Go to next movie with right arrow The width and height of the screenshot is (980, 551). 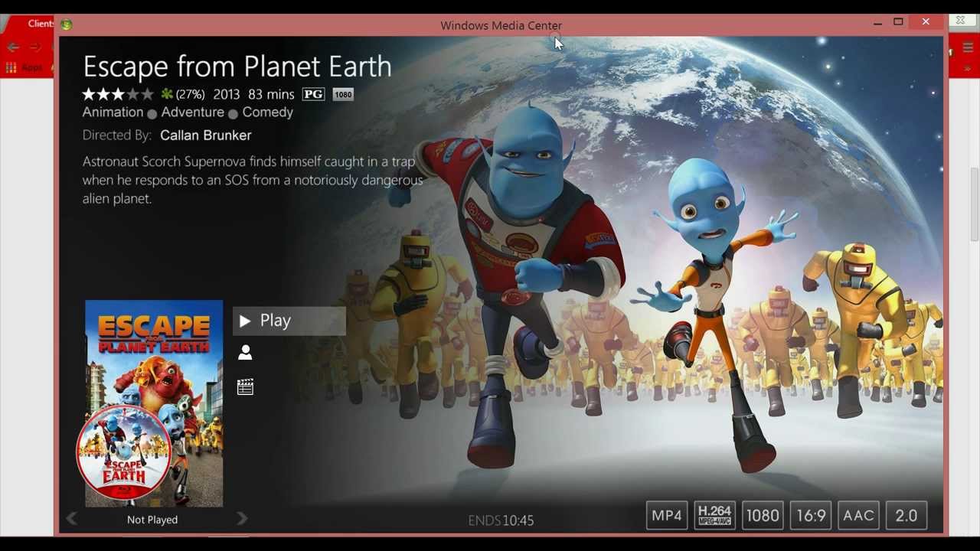pyautogui.click(x=242, y=519)
